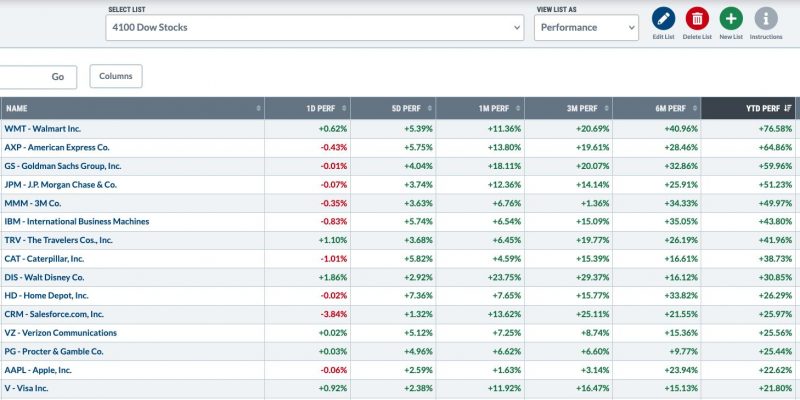This screenshot has width=800, height=400.
Task: Toggle YTD PERF descending sort icon
Action: point(788,108)
